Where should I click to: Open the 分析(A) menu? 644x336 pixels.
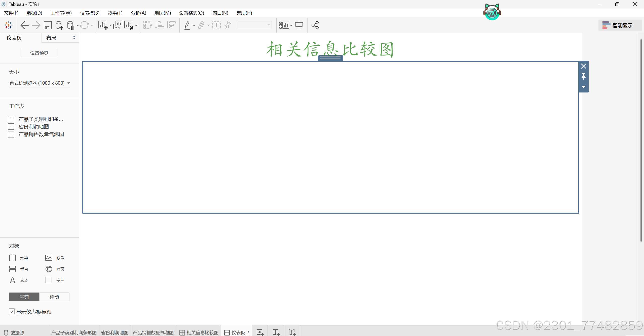click(x=138, y=13)
